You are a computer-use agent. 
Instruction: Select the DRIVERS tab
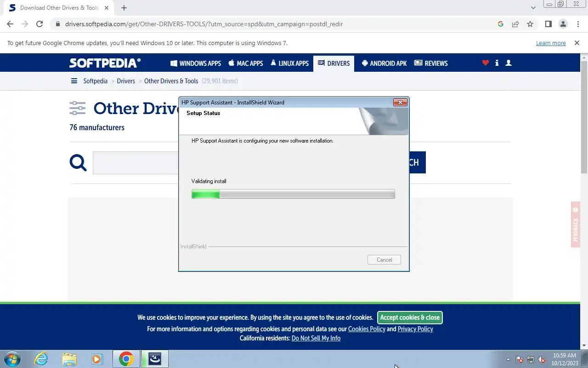coord(334,63)
